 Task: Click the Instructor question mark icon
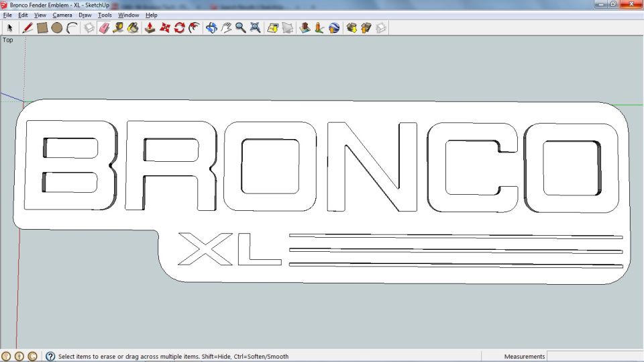point(50,356)
